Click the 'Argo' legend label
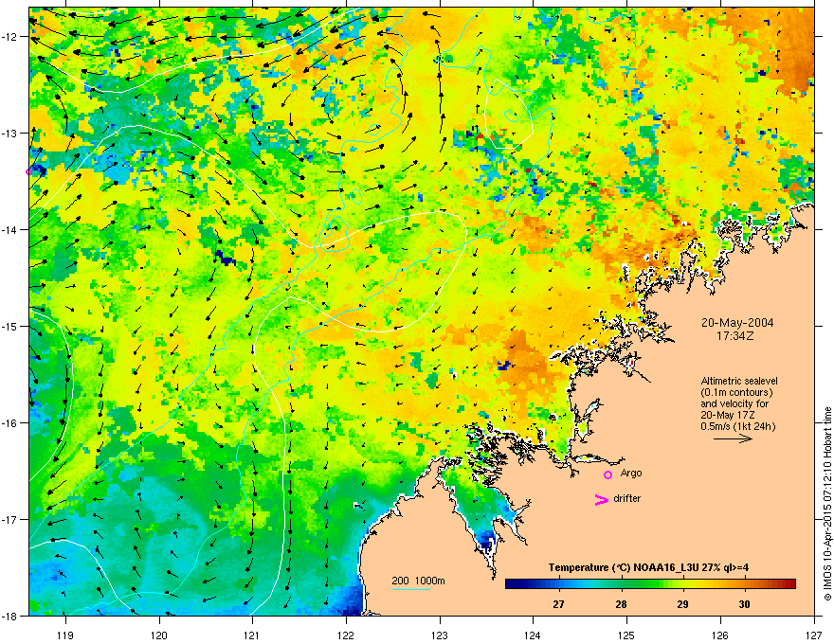The image size is (834, 644). tap(631, 473)
